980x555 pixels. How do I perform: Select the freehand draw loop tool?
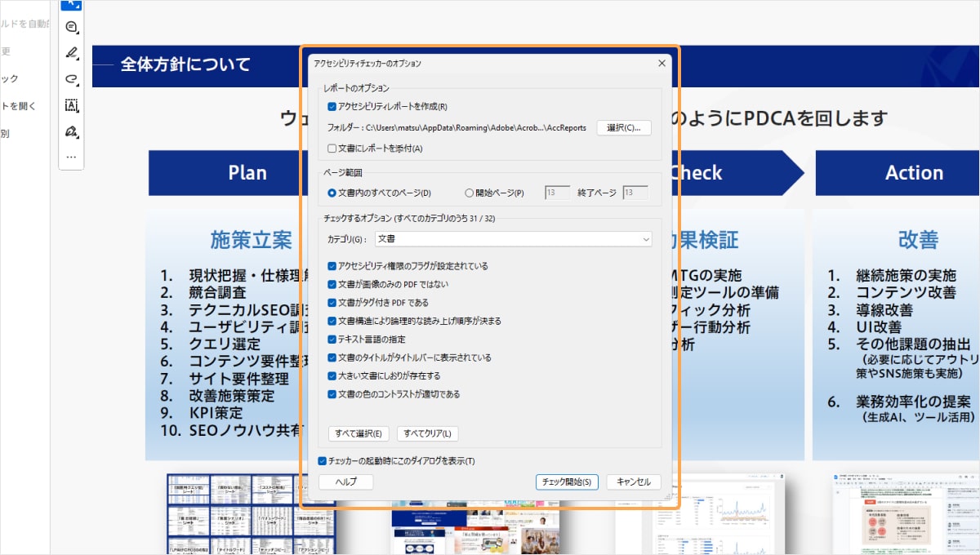pos(71,79)
